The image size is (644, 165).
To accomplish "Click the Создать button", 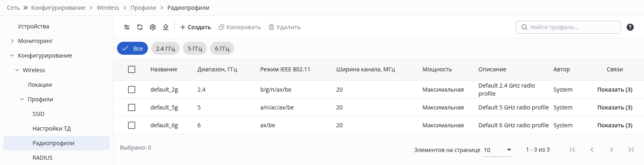I will tap(195, 27).
